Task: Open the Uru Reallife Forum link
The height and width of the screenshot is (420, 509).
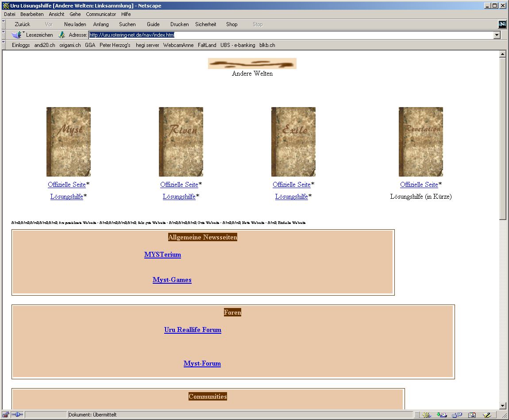Action: pos(193,330)
